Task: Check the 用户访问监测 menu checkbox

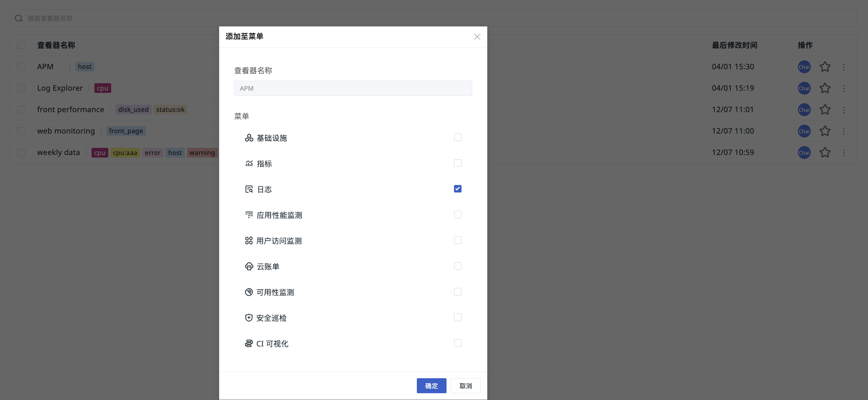Action: point(458,240)
